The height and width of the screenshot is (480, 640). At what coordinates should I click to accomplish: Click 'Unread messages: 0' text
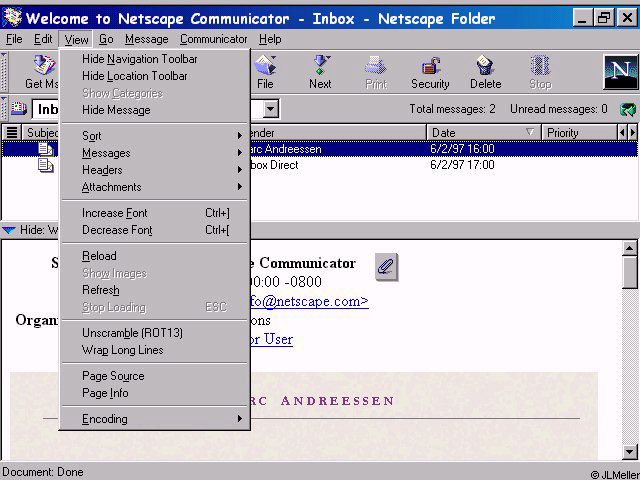click(x=558, y=109)
